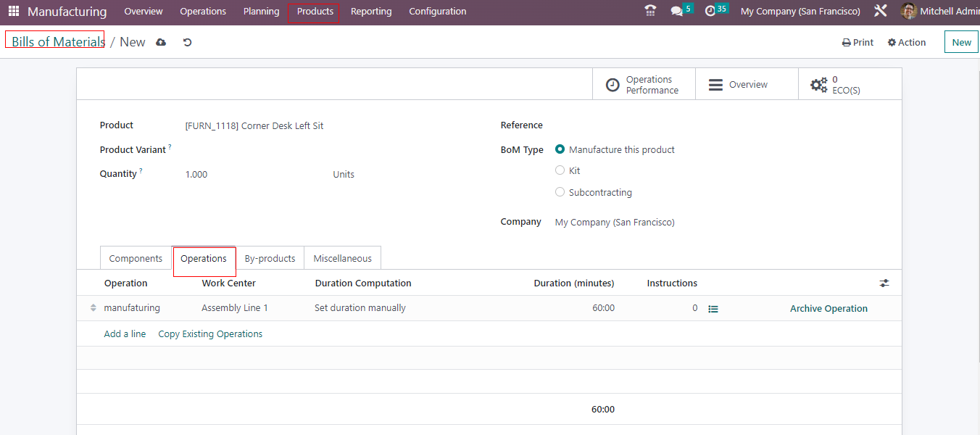Image resolution: width=980 pixels, height=435 pixels.
Task: Open instructions list icon for manufaturing operation
Action: point(713,309)
